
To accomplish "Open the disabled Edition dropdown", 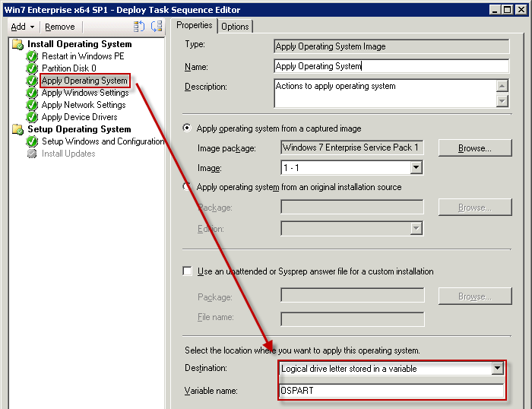I will [x=416, y=228].
